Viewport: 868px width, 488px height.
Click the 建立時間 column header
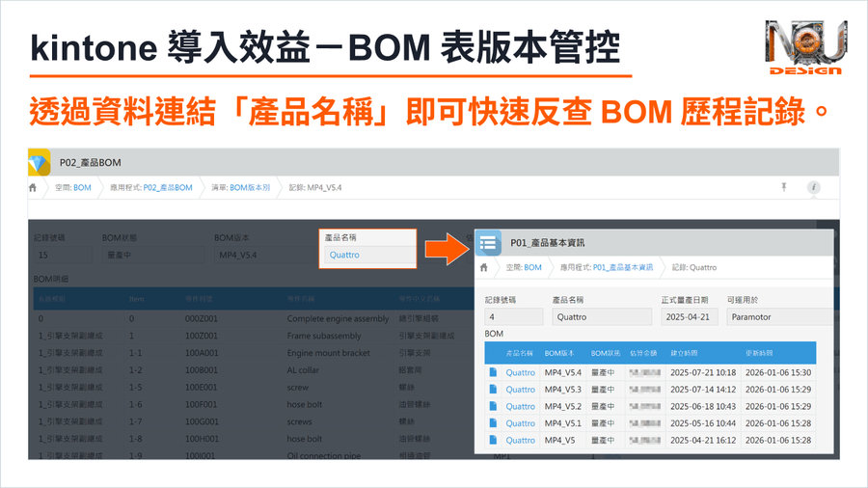tap(684, 353)
